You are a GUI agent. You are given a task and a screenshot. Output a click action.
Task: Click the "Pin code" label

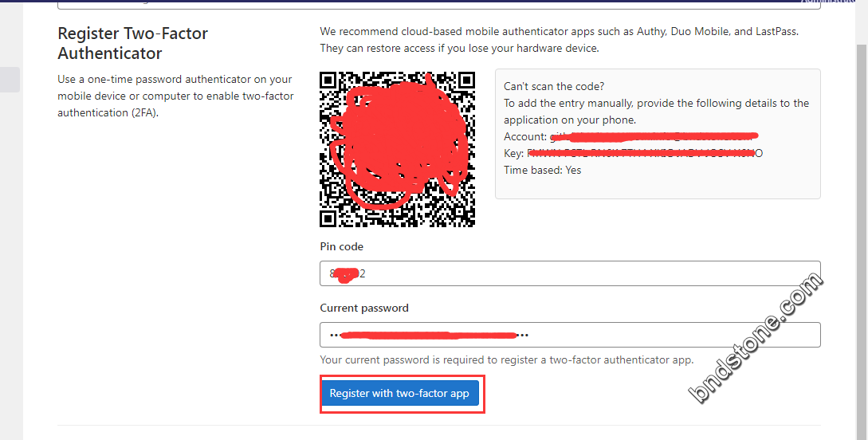[342, 246]
